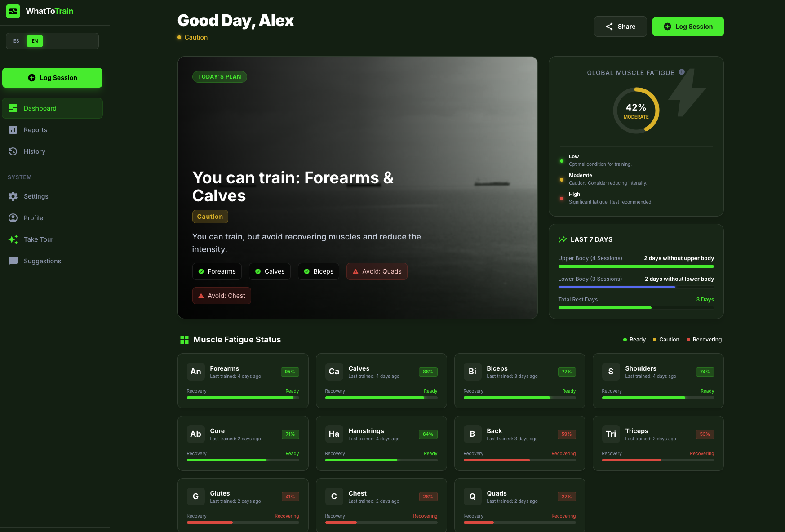Switch language to ES
Image resolution: width=785 pixels, height=532 pixels.
(x=16, y=41)
